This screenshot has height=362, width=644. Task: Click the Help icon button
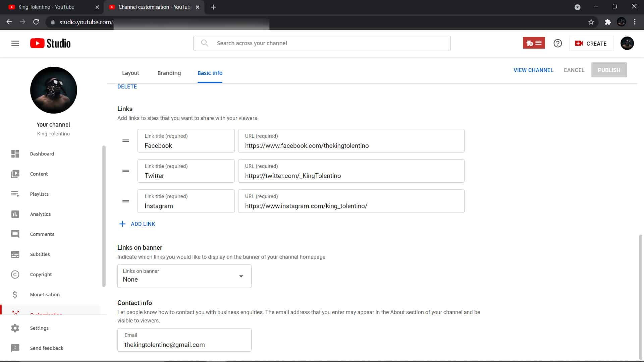click(x=558, y=43)
